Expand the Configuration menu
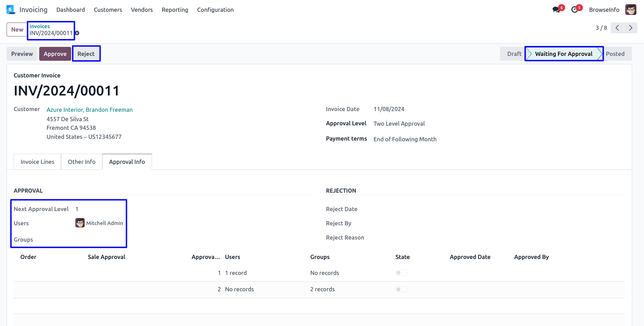This screenshot has height=326, width=644. (215, 10)
